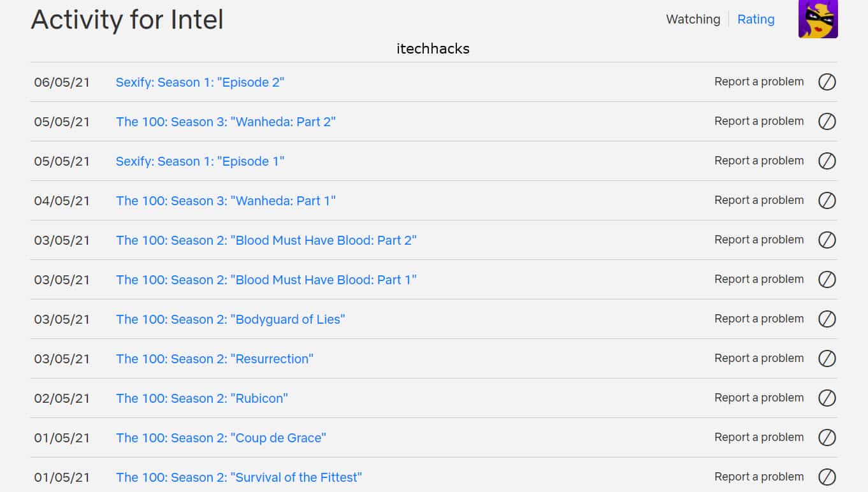Open The 100 "Wanheda: Part 2" link
The width and height of the screenshot is (868, 492).
coord(226,122)
